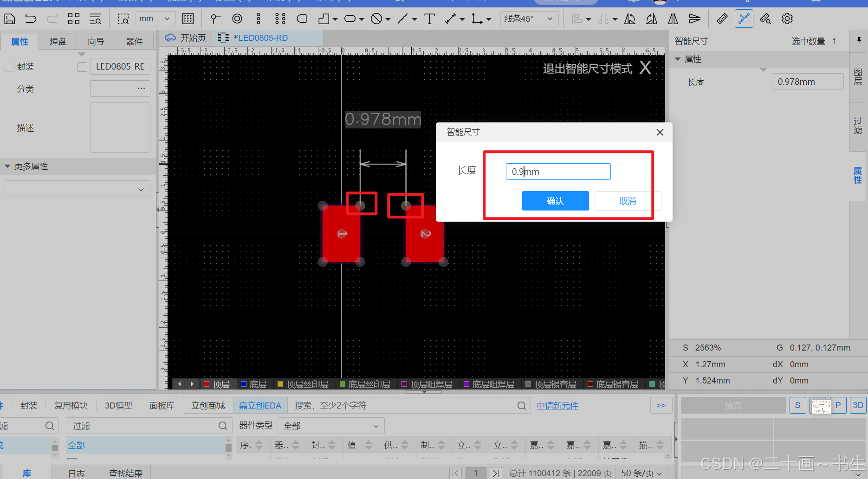The image size is (868, 479).
Task: Flip selection horizontally
Action: point(673,19)
